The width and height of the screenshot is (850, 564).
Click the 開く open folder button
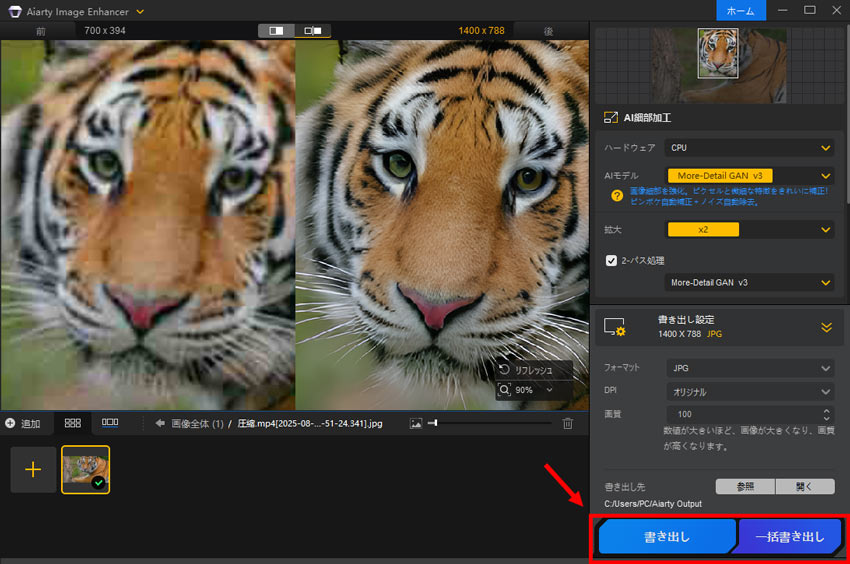[x=805, y=486]
